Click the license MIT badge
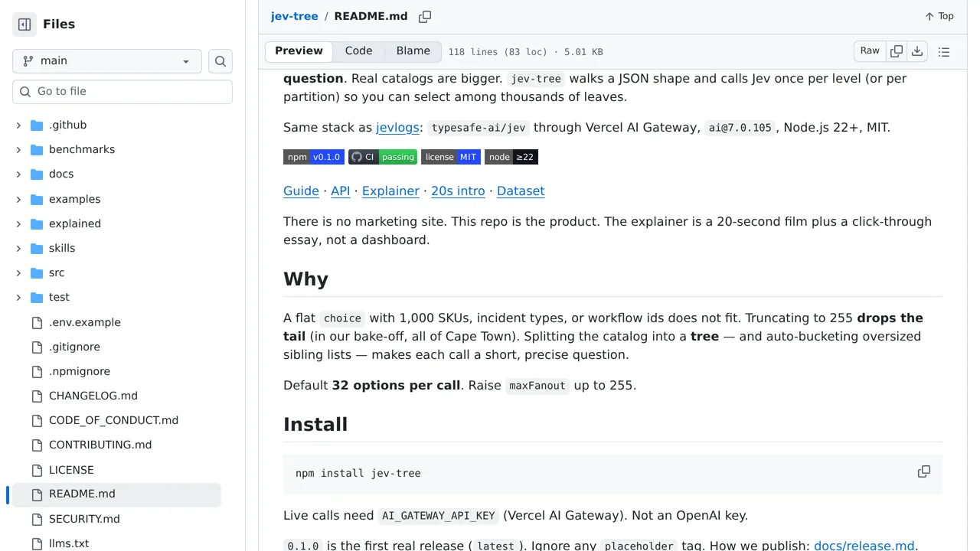This screenshot has width=980, height=551. (451, 157)
